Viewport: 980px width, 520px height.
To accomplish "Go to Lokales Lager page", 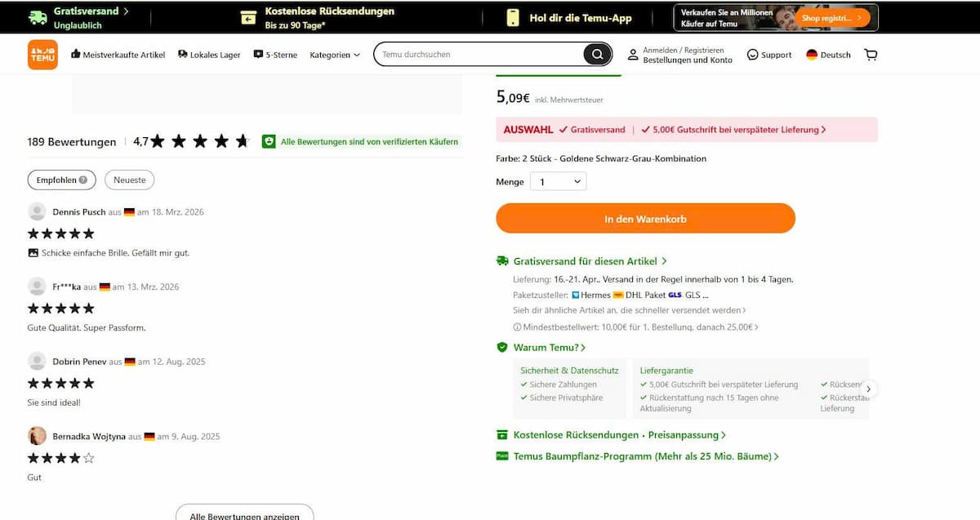I will (x=209, y=55).
